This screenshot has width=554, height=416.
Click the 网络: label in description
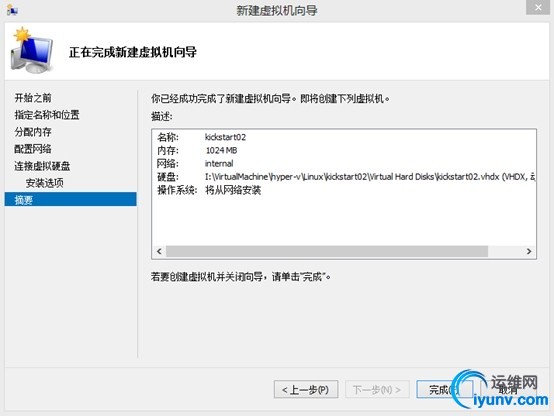point(168,163)
